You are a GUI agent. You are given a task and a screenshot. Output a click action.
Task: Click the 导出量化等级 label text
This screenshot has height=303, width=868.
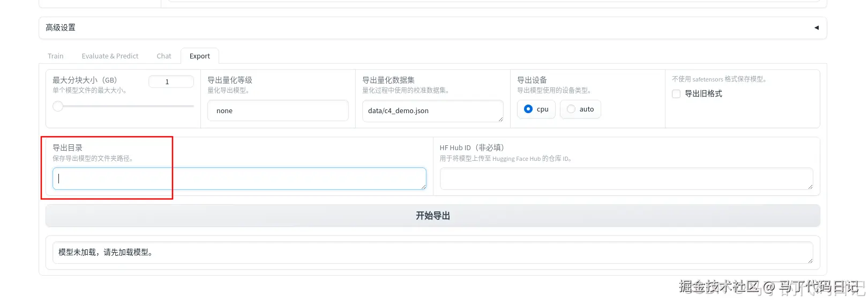[x=229, y=80]
